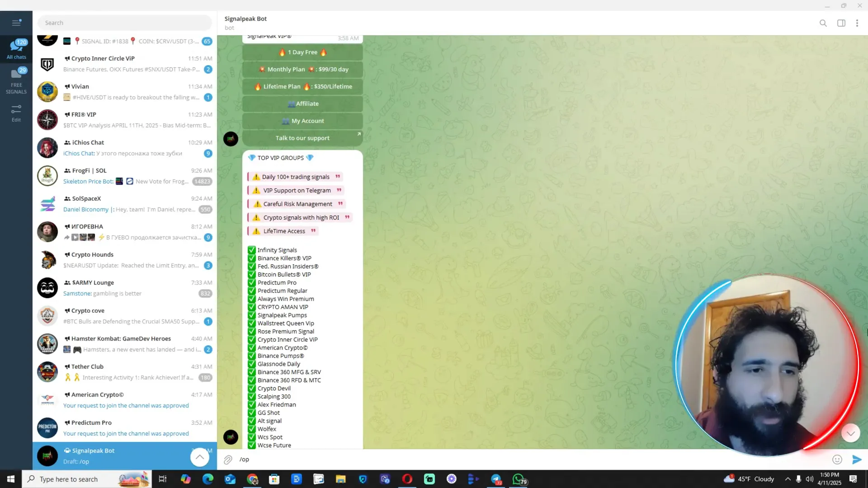The width and height of the screenshot is (868, 488).
Task: Click the Wallstreet Queen Vip list entry
Action: tap(285, 324)
